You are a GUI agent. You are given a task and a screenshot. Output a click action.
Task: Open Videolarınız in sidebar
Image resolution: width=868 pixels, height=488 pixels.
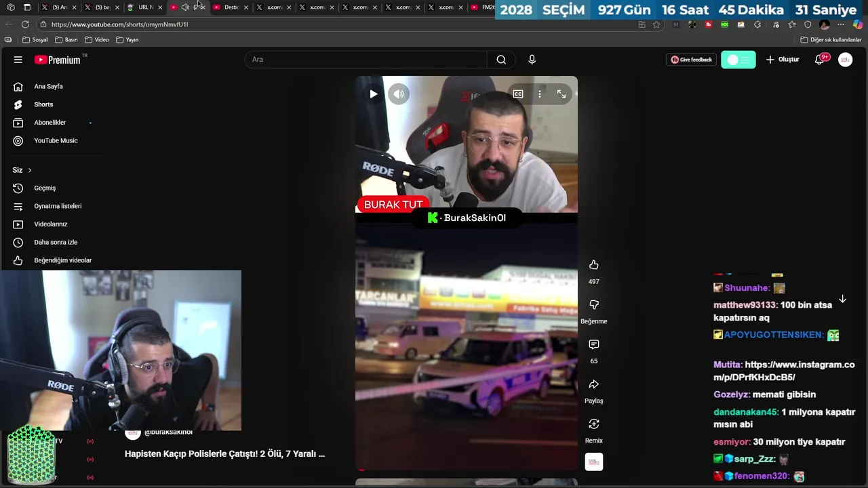click(x=51, y=224)
